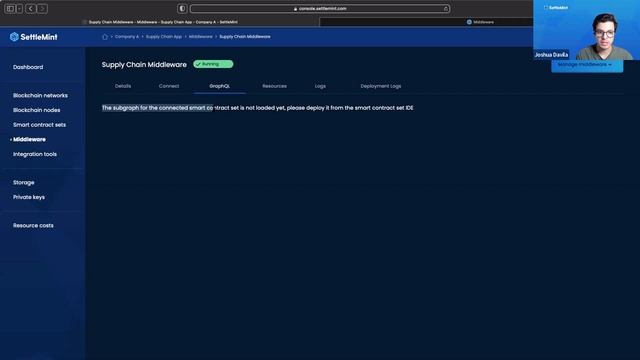This screenshot has height=360, width=640.
Task: Click the Joshua Davila video thumbnail
Action: [587, 30]
